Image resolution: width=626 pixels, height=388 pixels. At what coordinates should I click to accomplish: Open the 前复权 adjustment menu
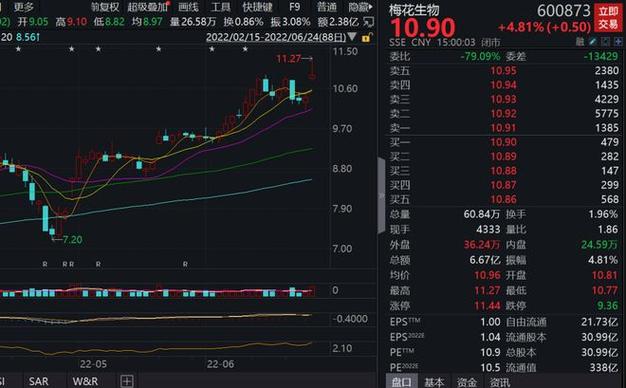(105, 7)
